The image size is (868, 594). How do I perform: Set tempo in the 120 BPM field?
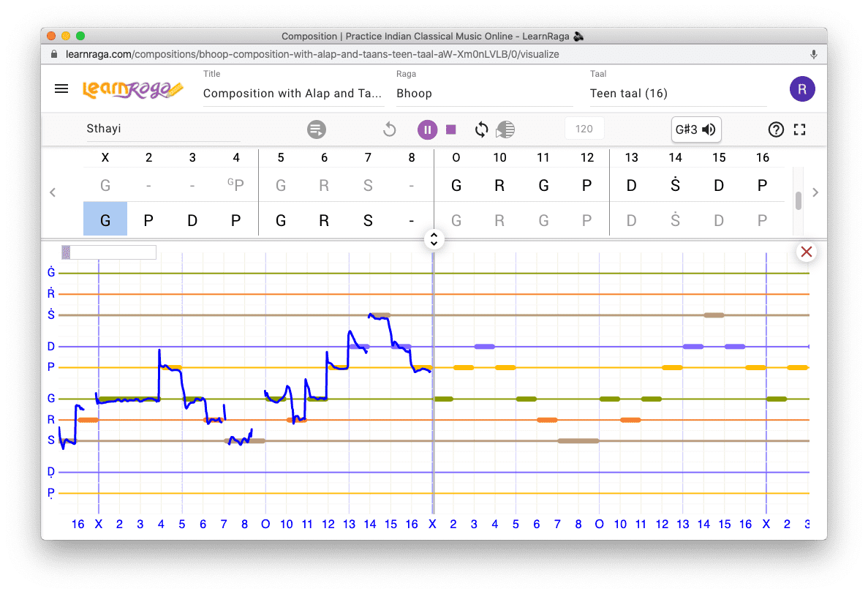pyautogui.click(x=584, y=128)
